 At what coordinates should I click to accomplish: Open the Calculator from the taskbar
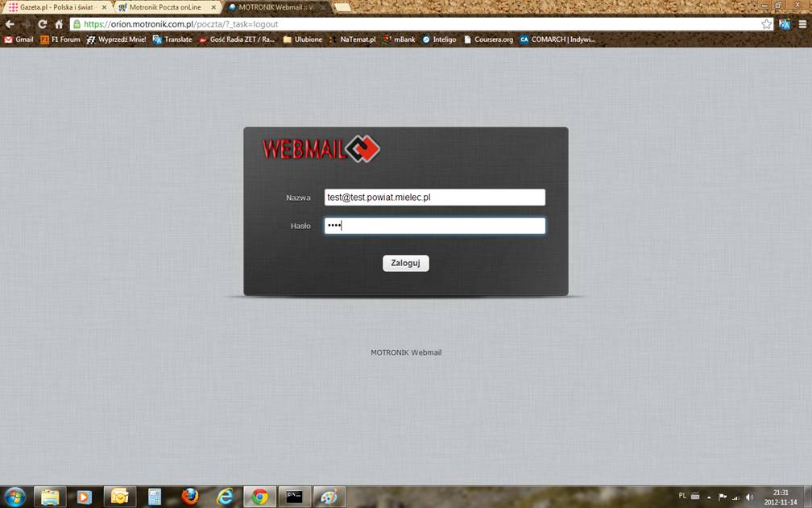coord(154,497)
